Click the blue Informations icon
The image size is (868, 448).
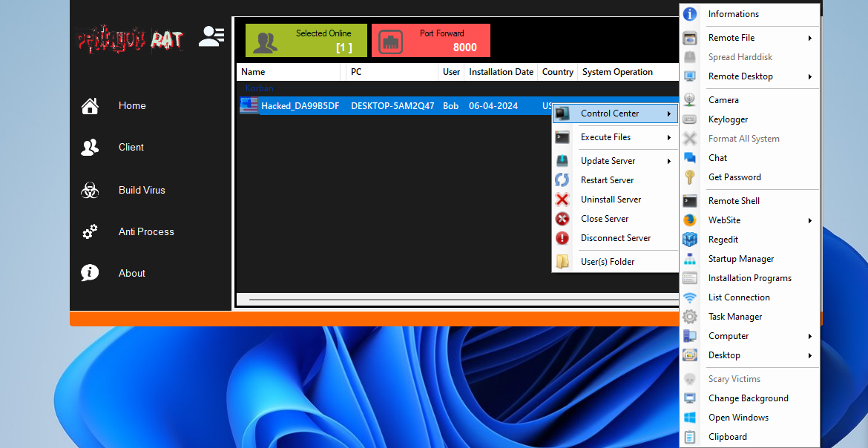pos(690,14)
